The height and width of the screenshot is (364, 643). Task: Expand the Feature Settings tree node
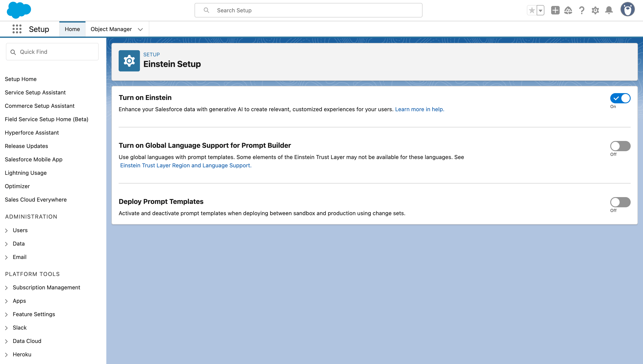(x=7, y=314)
